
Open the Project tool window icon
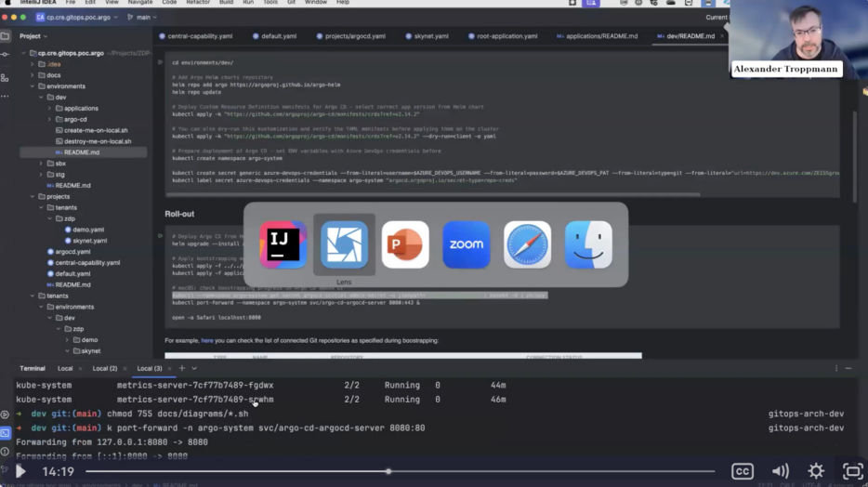tap(5, 36)
